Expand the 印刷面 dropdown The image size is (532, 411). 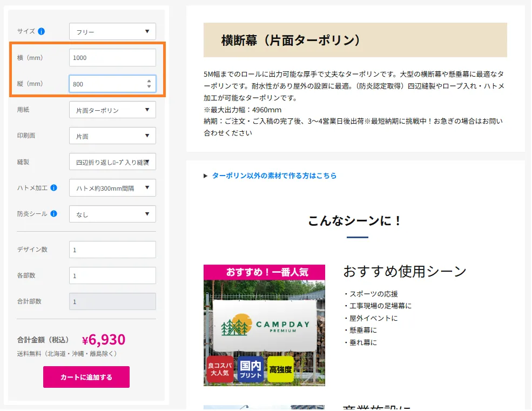point(112,136)
